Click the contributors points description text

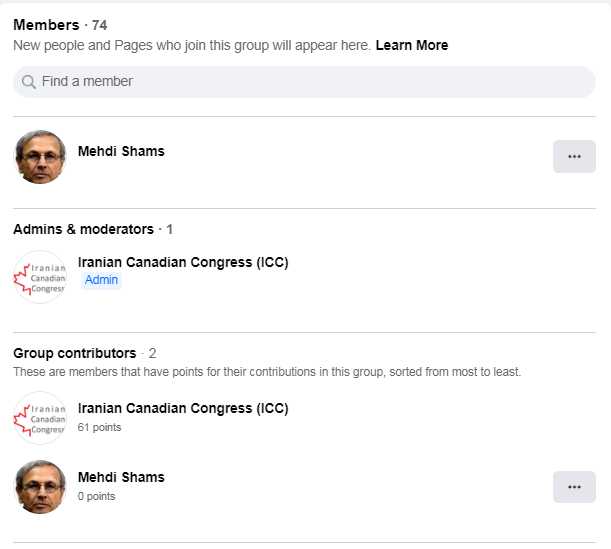point(267,372)
